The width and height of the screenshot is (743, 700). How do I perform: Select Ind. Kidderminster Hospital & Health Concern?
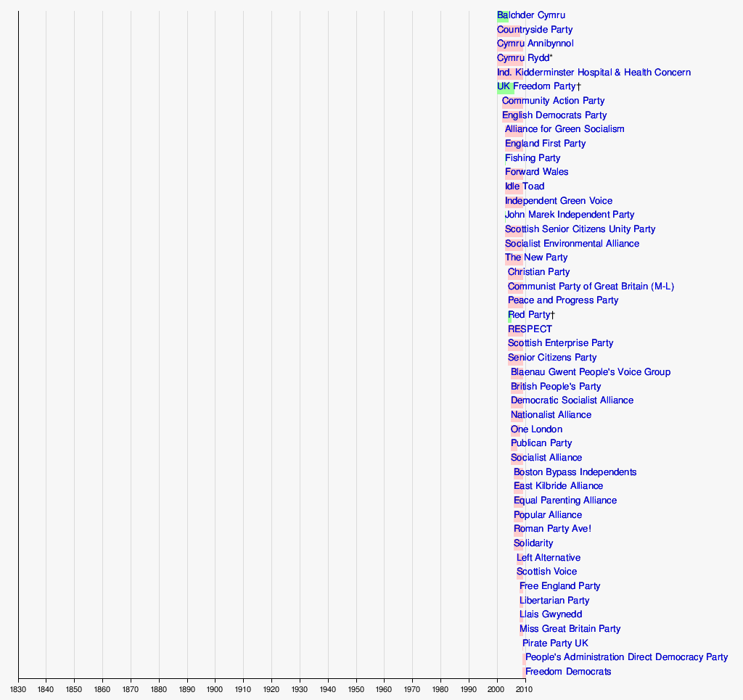[x=594, y=73]
